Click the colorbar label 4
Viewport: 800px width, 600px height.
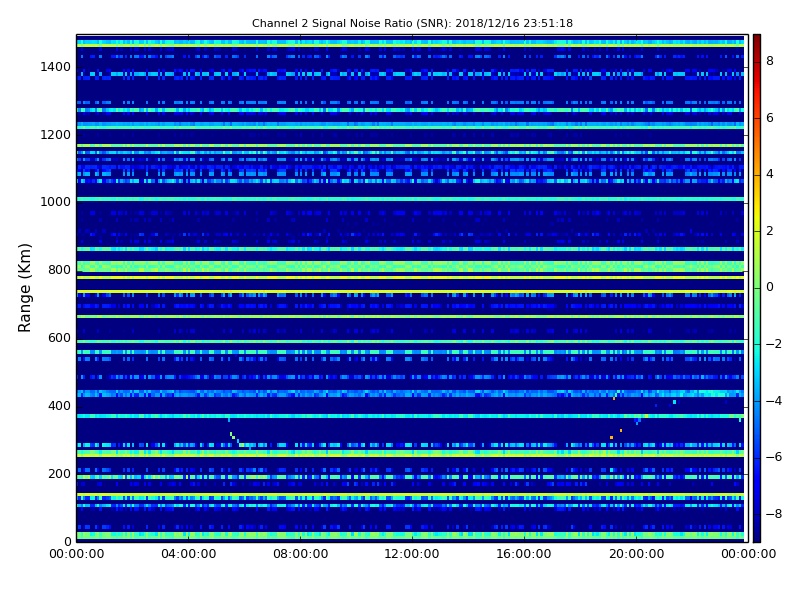click(x=770, y=174)
